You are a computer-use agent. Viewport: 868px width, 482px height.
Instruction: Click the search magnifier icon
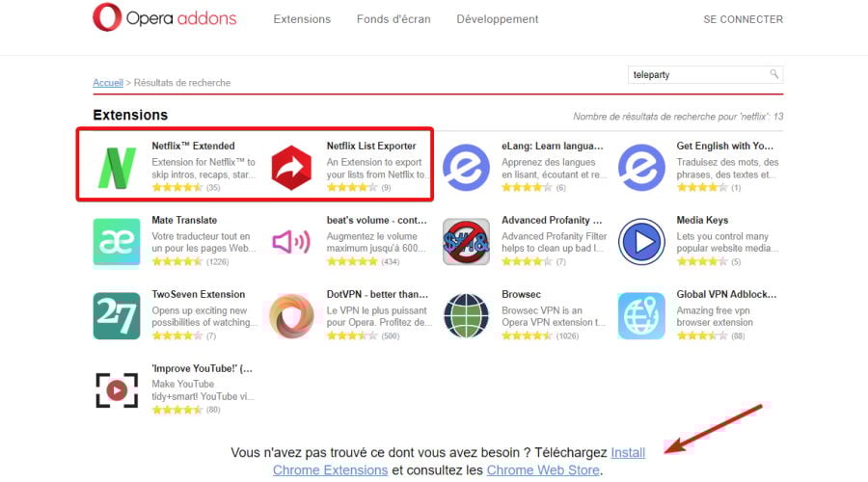pos(773,73)
